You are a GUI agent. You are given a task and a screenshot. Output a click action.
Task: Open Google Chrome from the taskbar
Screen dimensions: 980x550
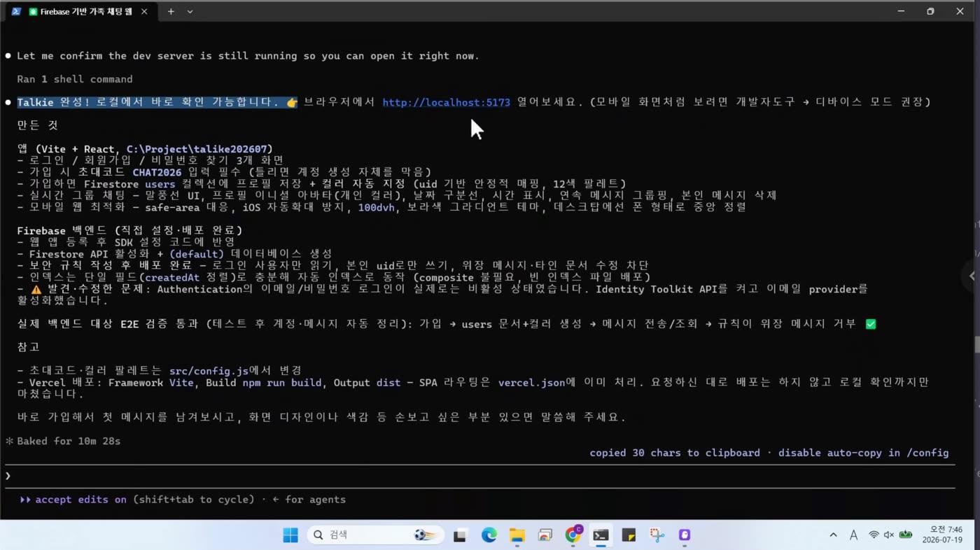click(x=573, y=535)
